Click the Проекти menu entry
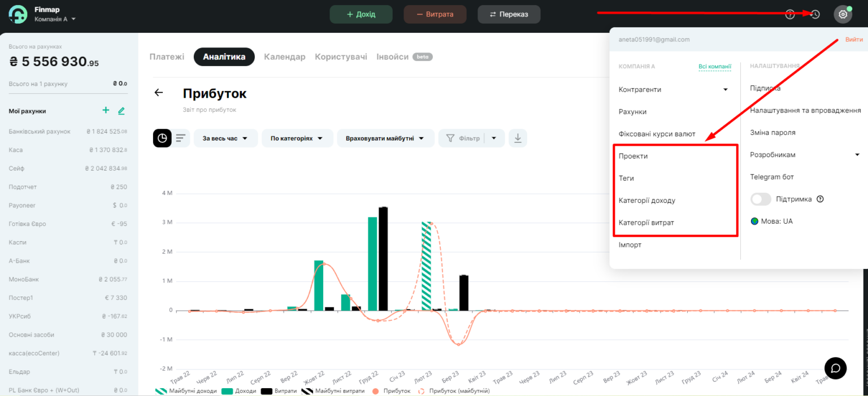 click(633, 156)
